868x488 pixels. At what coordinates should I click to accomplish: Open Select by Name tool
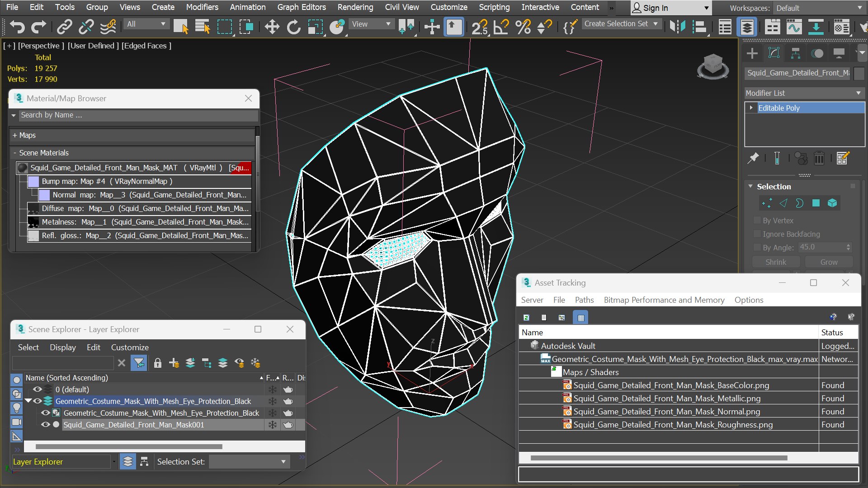[203, 27]
